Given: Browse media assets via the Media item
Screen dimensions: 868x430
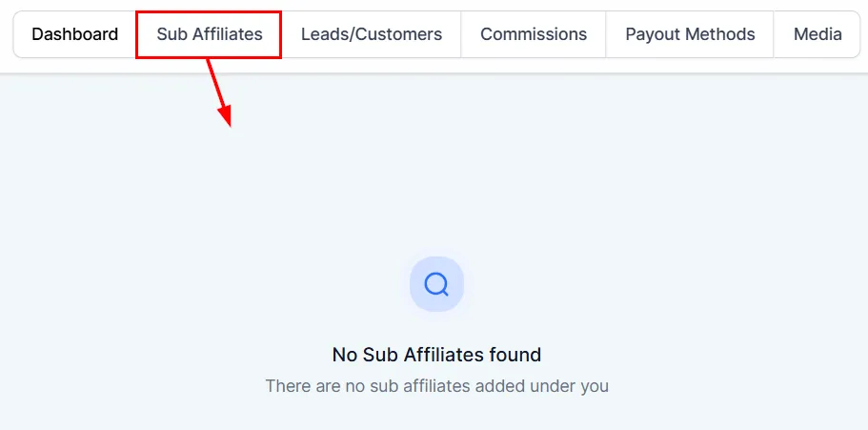Looking at the screenshot, I should (x=818, y=34).
